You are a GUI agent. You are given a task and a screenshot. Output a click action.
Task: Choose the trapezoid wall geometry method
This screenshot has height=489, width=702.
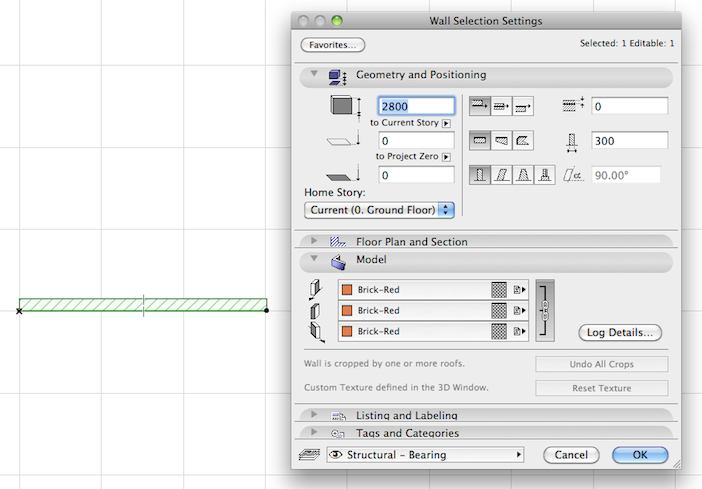tap(501, 141)
